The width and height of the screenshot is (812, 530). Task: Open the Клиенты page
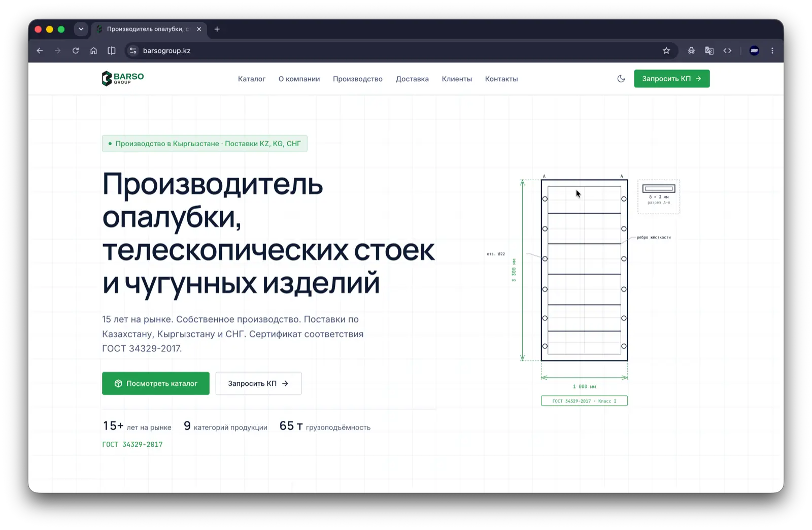click(x=457, y=79)
